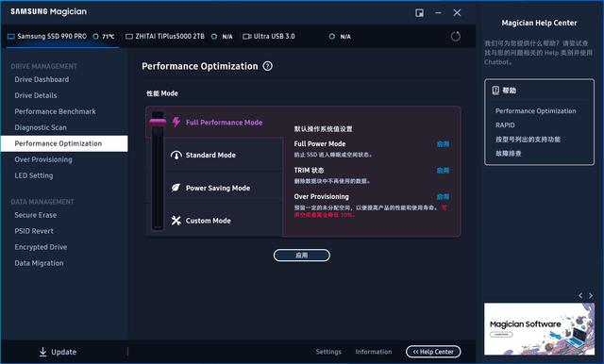Go to previous help banner arrow
This screenshot has width=604, height=364.
click(580, 295)
